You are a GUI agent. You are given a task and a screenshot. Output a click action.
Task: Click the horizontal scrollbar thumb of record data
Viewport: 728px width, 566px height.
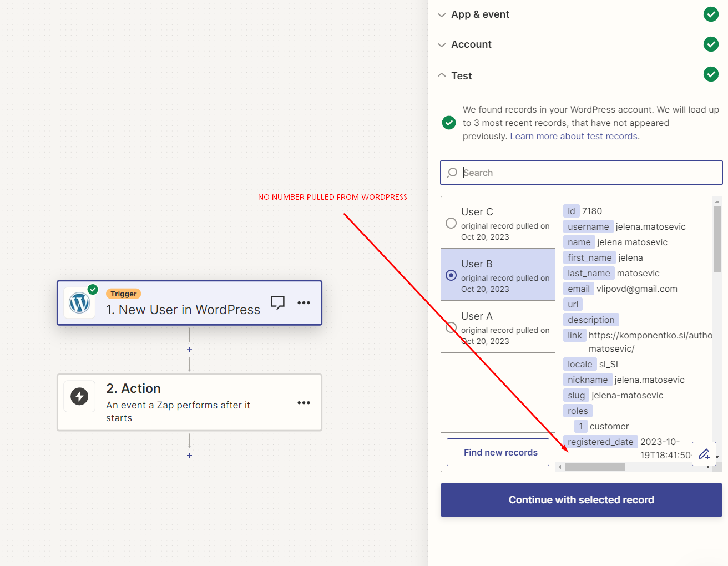tap(595, 467)
